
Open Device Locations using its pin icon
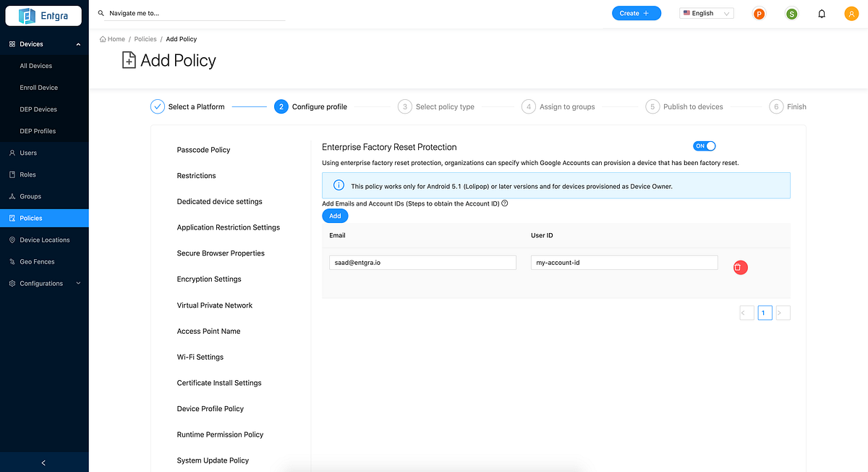point(14,240)
